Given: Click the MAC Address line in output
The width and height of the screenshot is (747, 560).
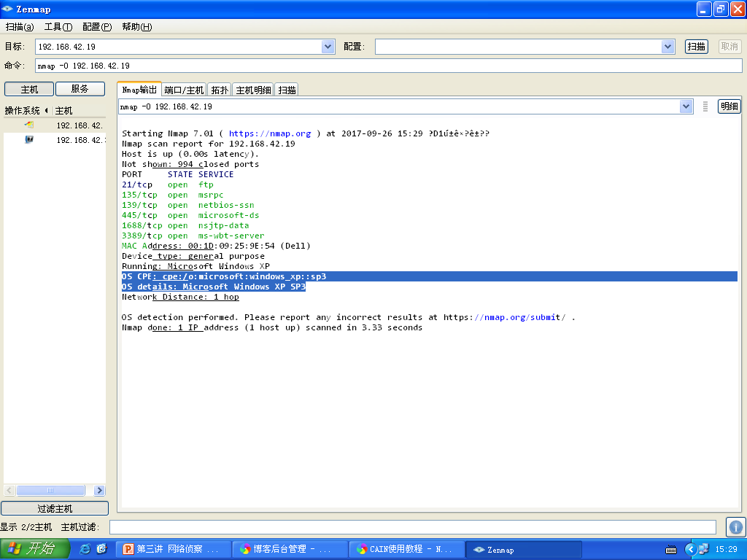Looking at the screenshot, I should pyautogui.click(x=216, y=246).
